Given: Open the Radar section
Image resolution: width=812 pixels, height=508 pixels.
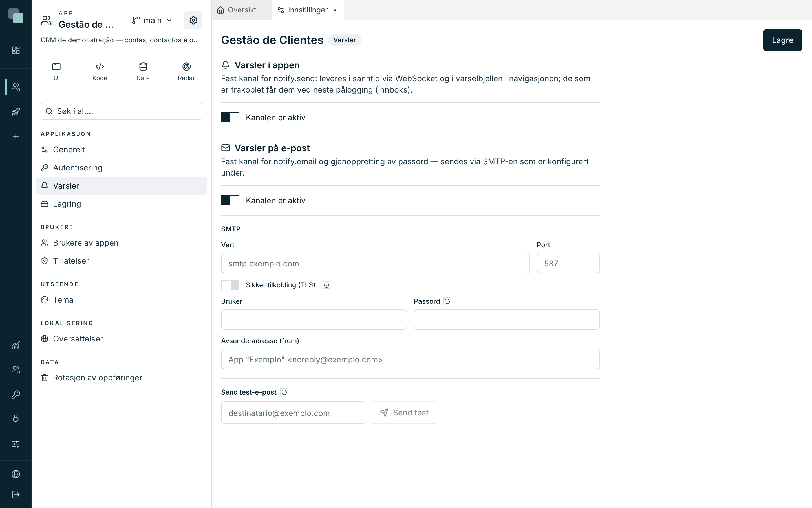Looking at the screenshot, I should (186, 72).
